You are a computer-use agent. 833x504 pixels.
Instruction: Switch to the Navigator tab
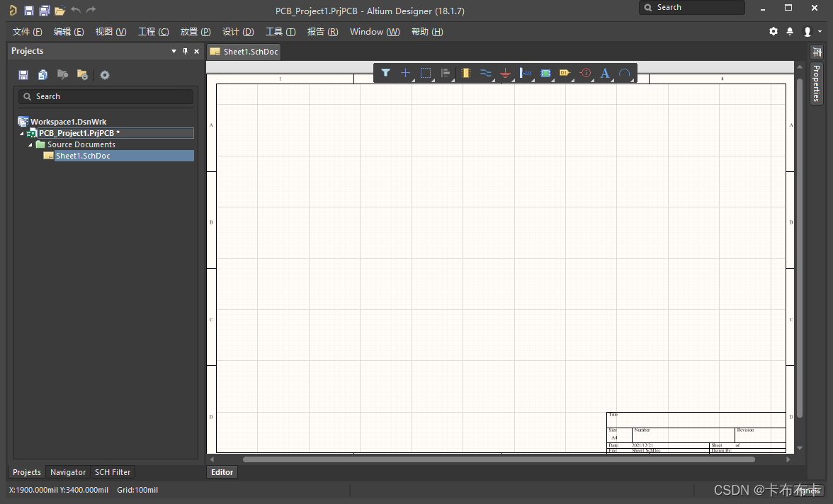click(68, 472)
